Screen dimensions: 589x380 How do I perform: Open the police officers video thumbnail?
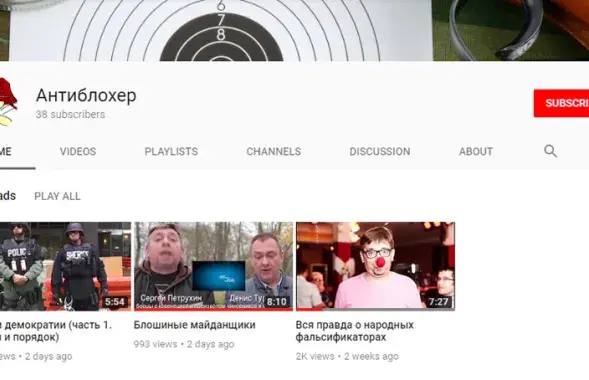pyautogui.click(x=65, y=266)
